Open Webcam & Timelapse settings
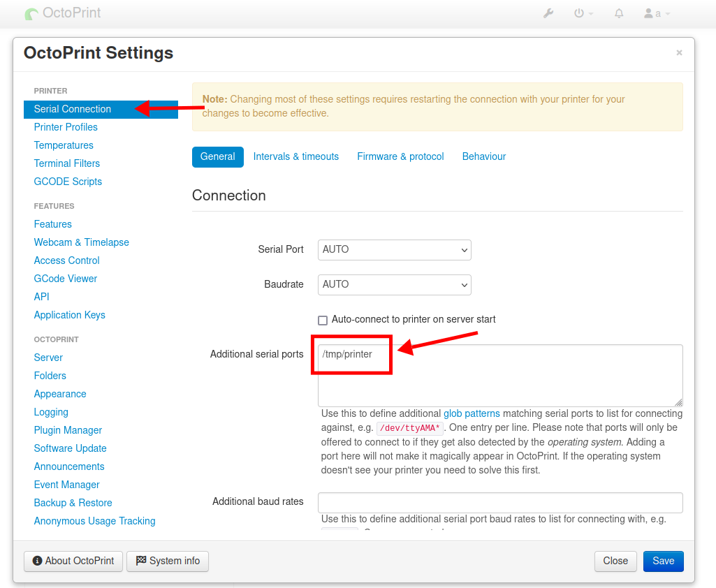Screen dimensions: 716x588 click(x=81, y=242)
